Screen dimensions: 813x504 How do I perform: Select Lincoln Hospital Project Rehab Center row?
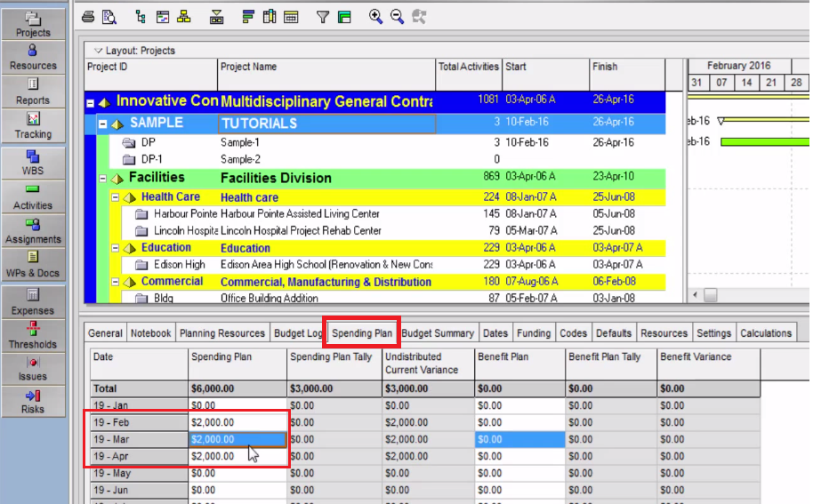394,231
